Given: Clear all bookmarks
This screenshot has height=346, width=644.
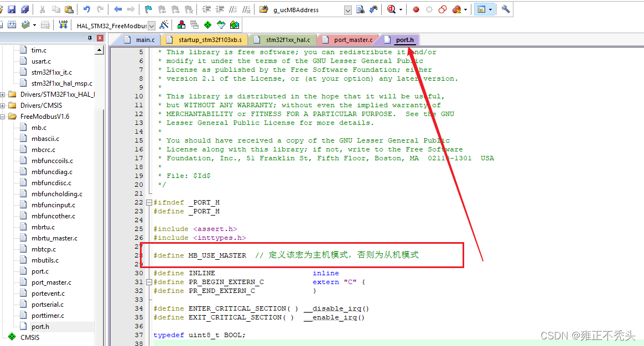Looking at the screenshot, I should pyautogui.click(x=189, y=9).
